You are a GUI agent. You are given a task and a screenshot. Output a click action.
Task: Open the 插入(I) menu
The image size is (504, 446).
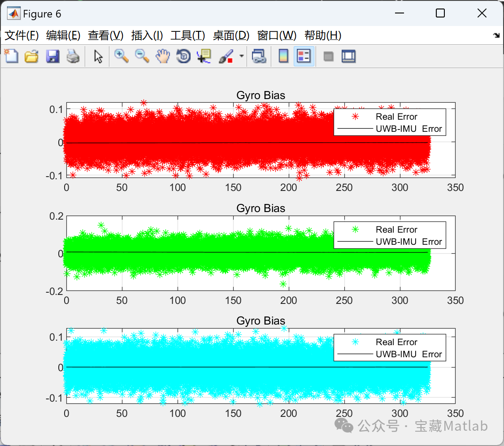(x=147, y=35)
